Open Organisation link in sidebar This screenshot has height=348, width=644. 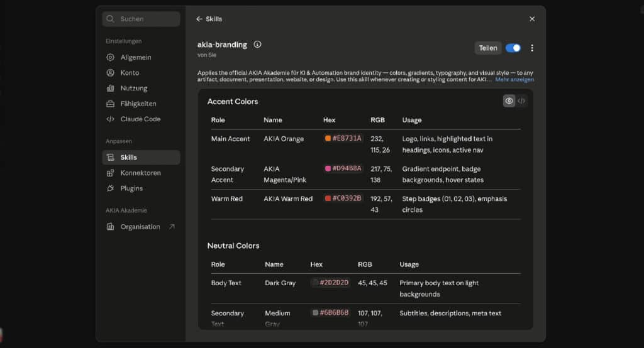[141, 227]
